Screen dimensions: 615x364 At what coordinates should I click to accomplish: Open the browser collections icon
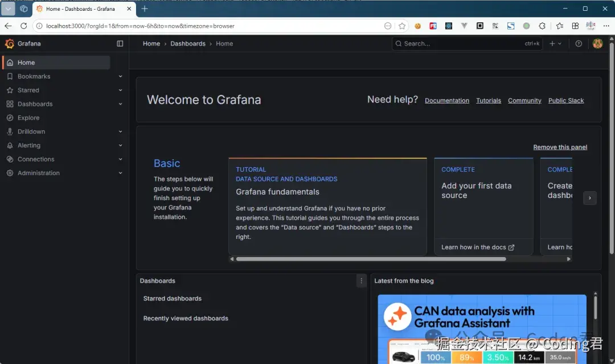click(575, 26)
